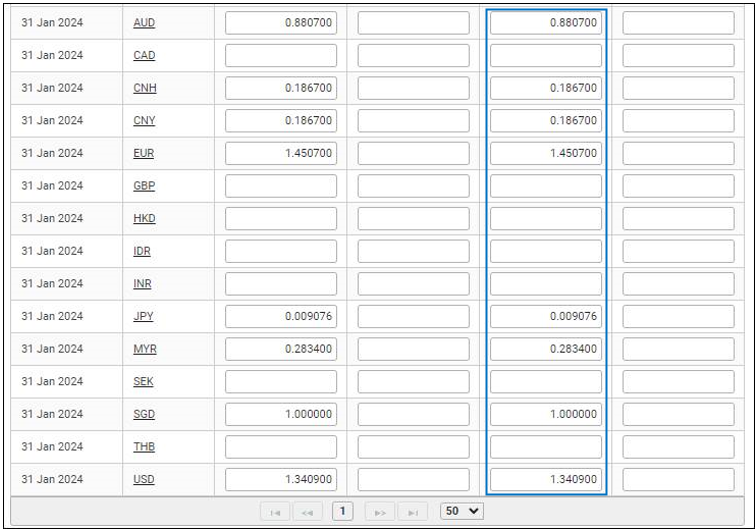
Task: Open the USD currency link
Action: pyautogui.click(x=144, y=479)
